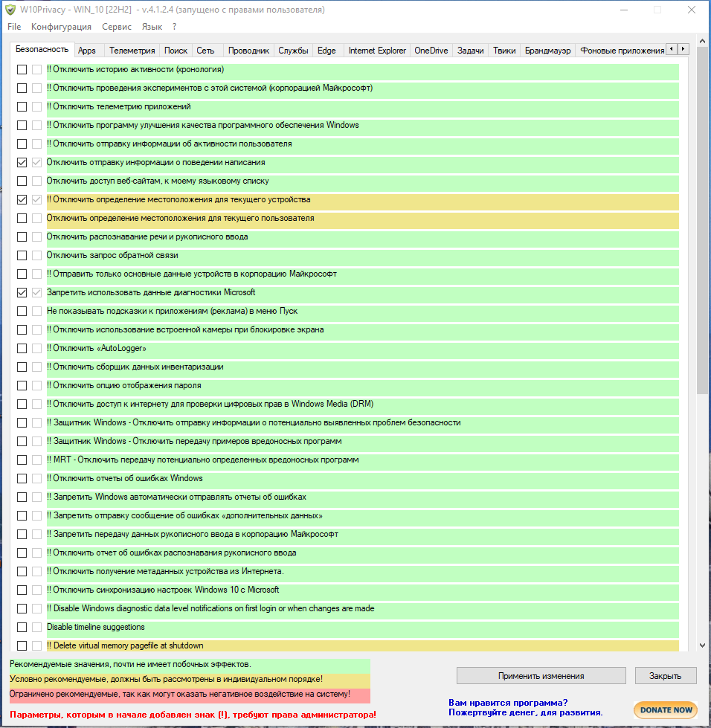This screenshot has height=728, width=711.
Task: Switch to the Internet Explorer tab
Action: [x=377, y=51]
